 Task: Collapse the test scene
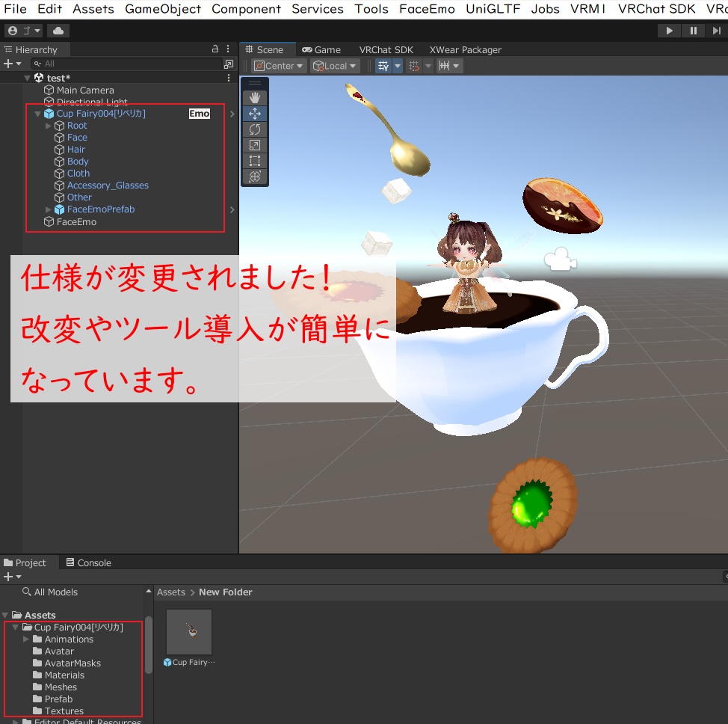click(x=27, y=78)
